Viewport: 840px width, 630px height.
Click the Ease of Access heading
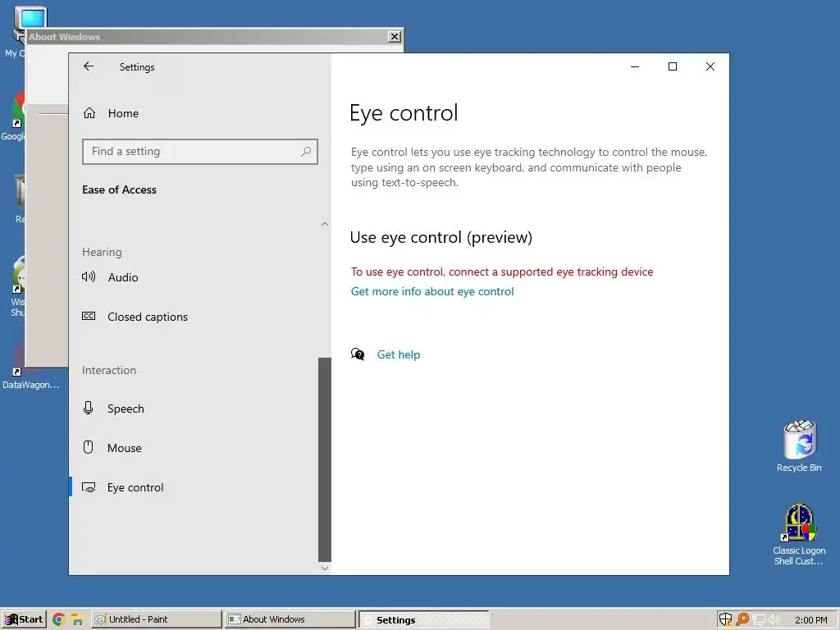(120, 189)
